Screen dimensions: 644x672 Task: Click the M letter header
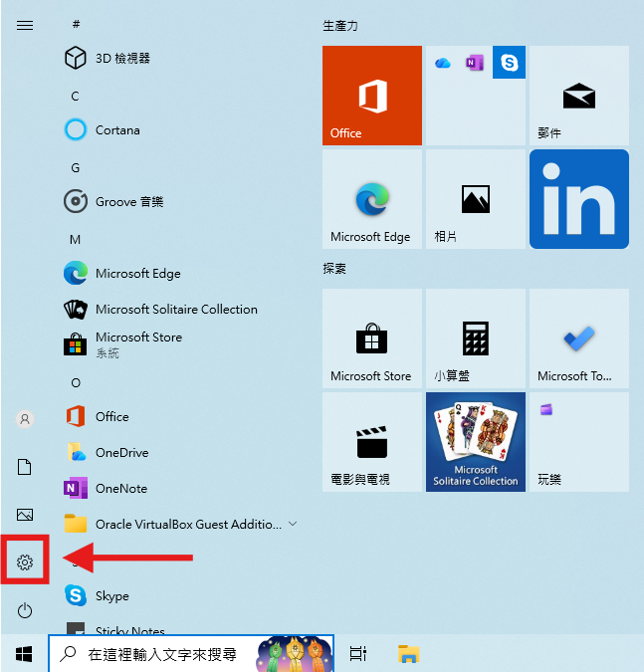[x=75, y=240]
